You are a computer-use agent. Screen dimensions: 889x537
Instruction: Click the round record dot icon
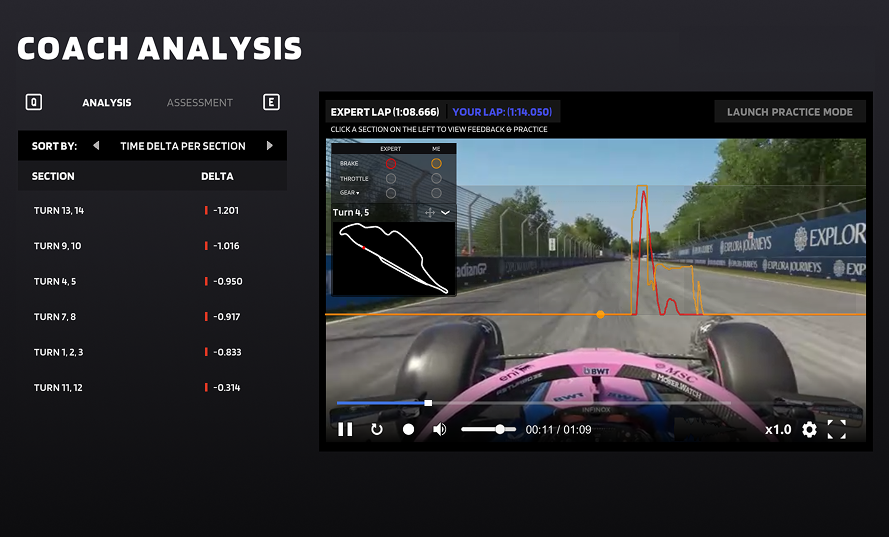[x=408, y=429]
